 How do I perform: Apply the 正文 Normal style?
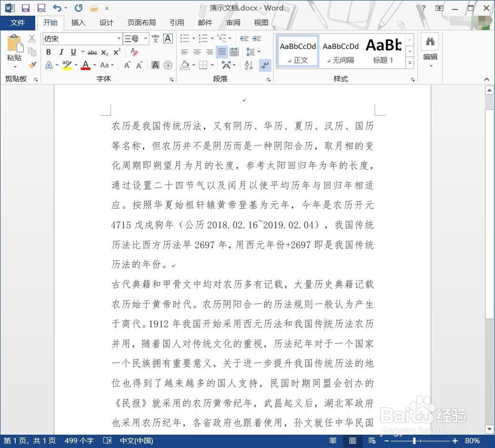(297, 51)
